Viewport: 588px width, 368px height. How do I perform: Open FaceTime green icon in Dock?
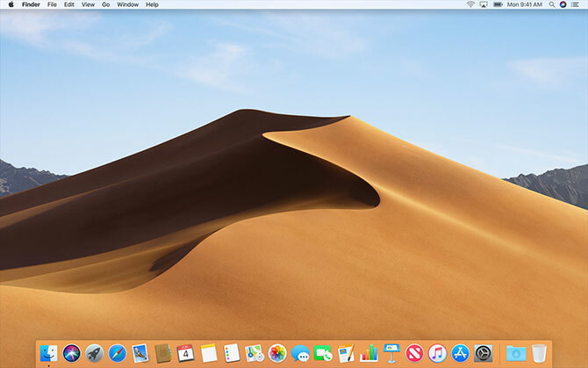point(323,353)
